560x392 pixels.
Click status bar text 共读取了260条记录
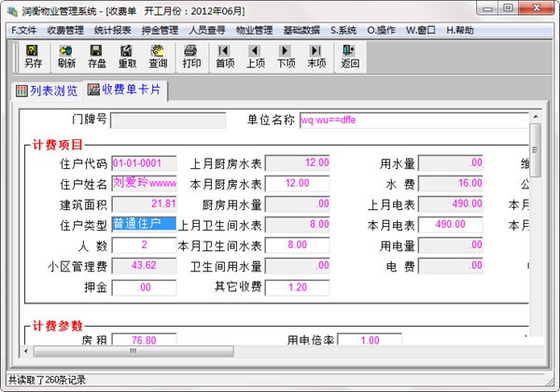click(47, 380)
